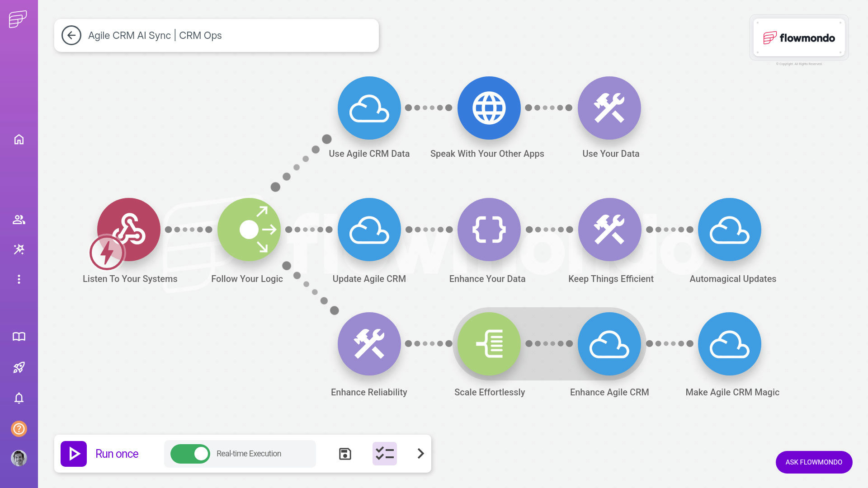Viewport: 868px width, 488px height.
Task: Click the Use Your Data label
Action: coord(611,154)
